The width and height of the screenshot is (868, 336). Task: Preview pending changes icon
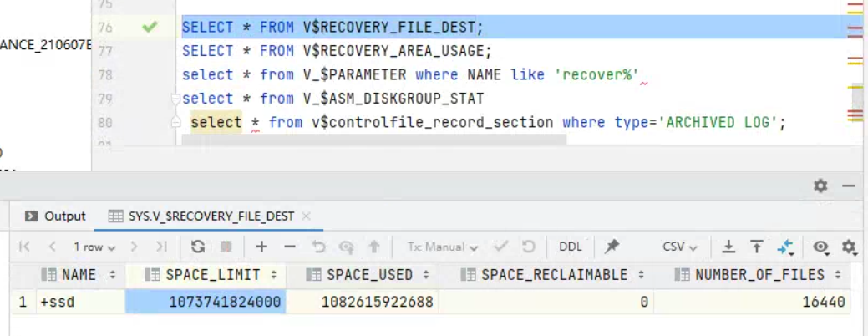click(347, 247)
